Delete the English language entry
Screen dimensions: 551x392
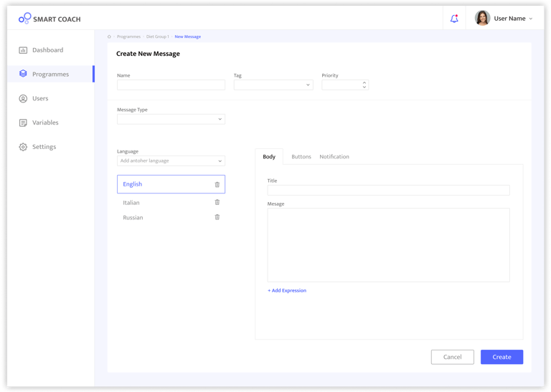click(x=217, y=185)
